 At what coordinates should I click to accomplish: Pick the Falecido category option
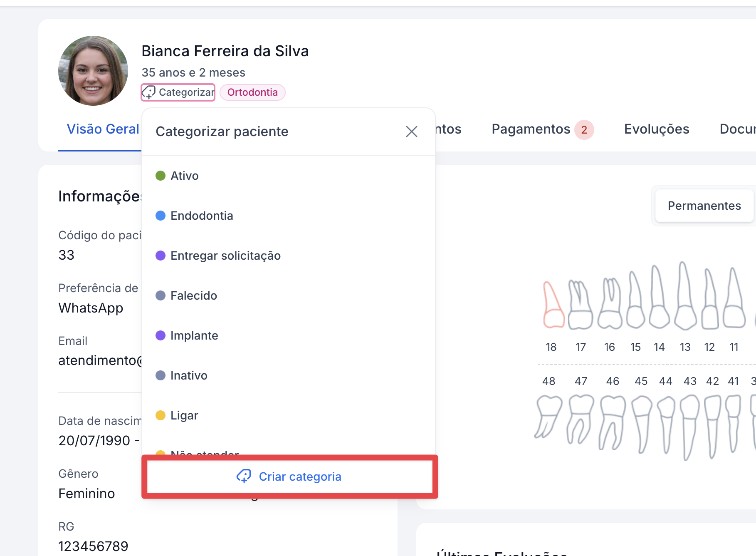pos(194,295)
